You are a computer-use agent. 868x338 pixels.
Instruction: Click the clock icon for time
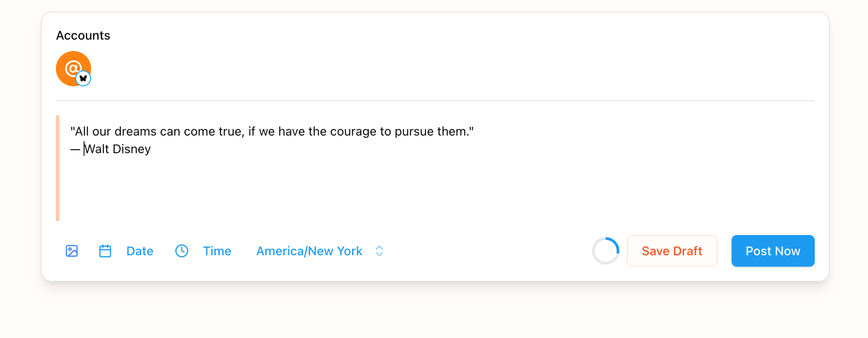coord(182,251)
